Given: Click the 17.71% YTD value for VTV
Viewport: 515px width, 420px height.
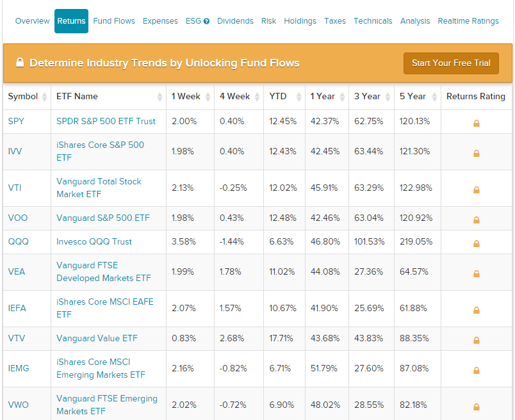Looking at the screenshot, I should point(281,338).
